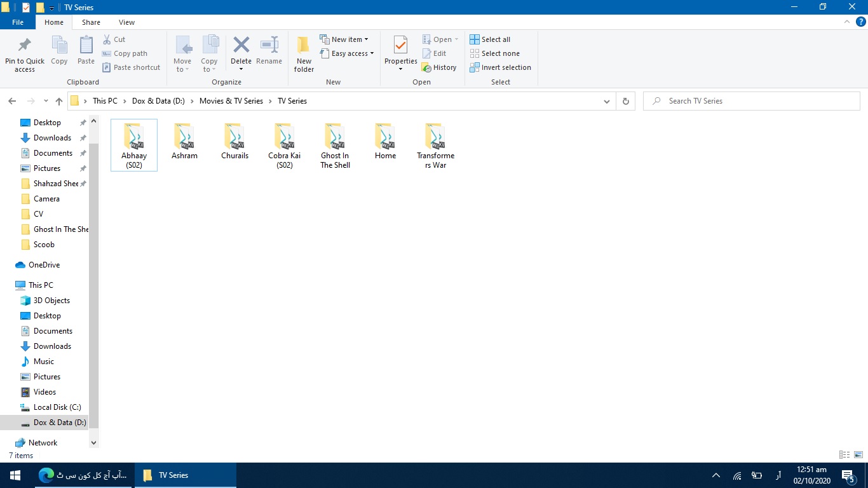Select OneDrive in navigation pane

(x=44, y=265)
